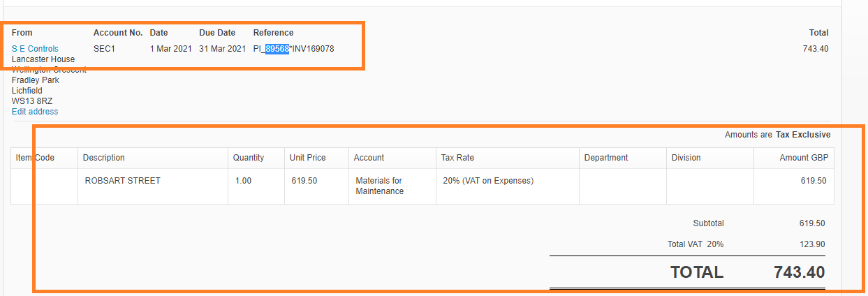Select the 20% (VAT on Expenses) cell

pos(507,186)
